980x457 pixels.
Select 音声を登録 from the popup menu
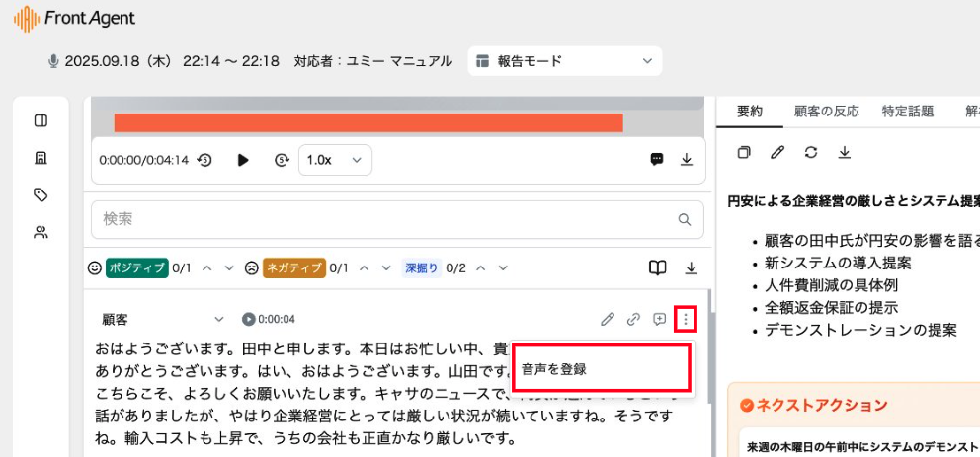click(601, 369)
